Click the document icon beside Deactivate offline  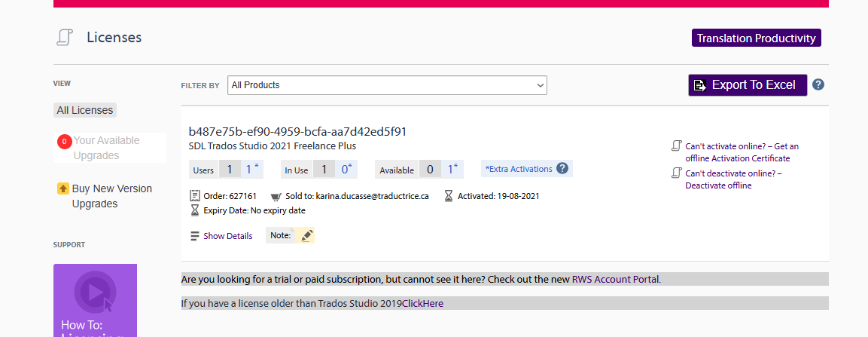pyautogui.click(x=676, y=173)
